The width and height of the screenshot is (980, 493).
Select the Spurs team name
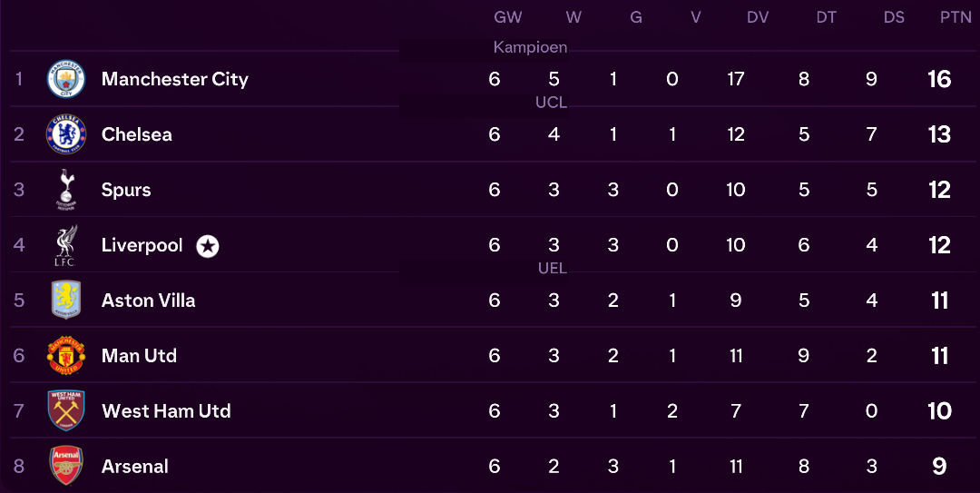point(126,190)
